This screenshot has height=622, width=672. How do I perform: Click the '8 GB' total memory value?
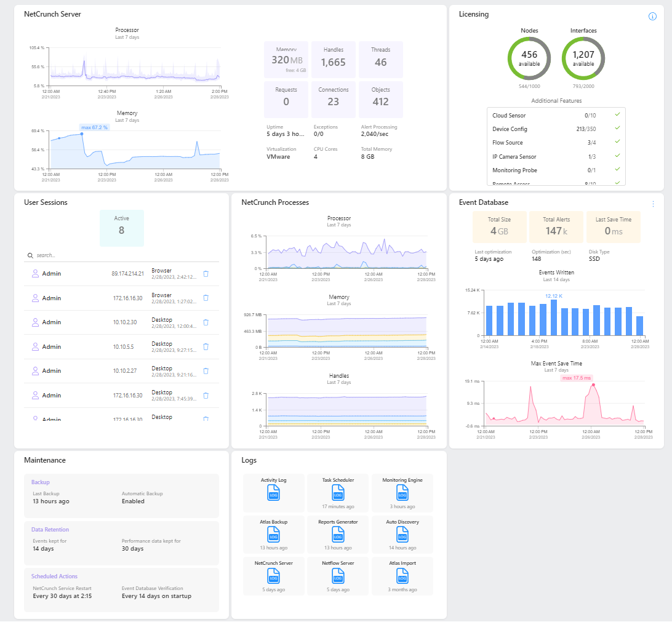368,157
